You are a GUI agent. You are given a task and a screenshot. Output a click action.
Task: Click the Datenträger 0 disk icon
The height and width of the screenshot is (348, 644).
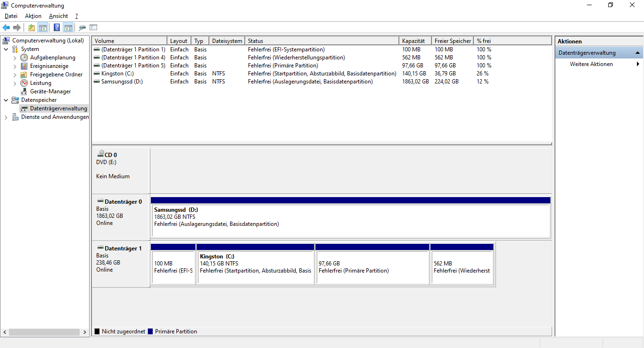(100, 201)
